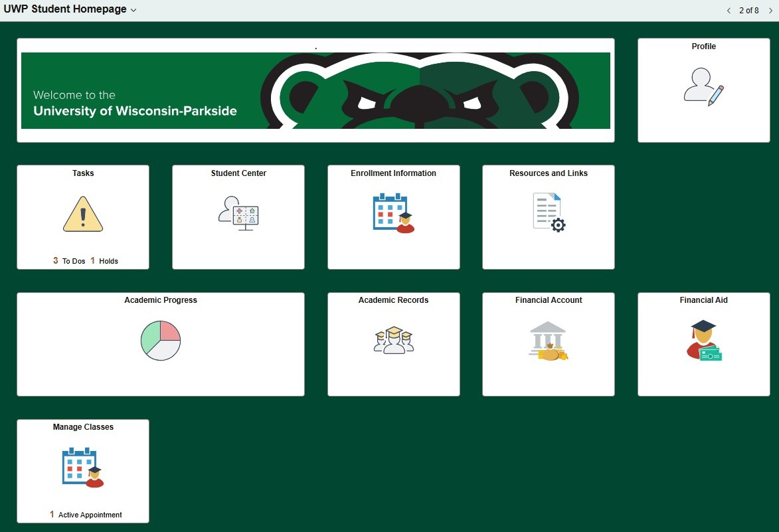Click the UWP Student Homepage title
779x532 pixels.
pyautogui.click(x=65, y=9)
